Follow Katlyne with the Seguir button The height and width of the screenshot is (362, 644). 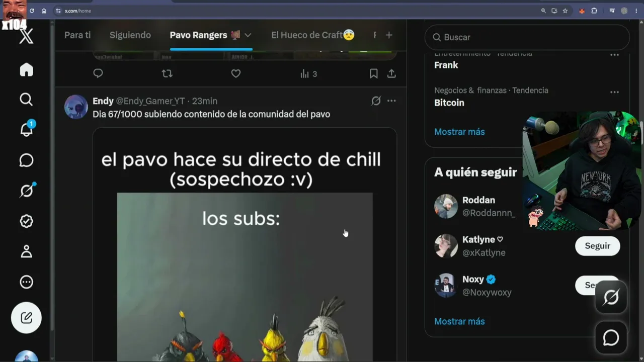597,246
